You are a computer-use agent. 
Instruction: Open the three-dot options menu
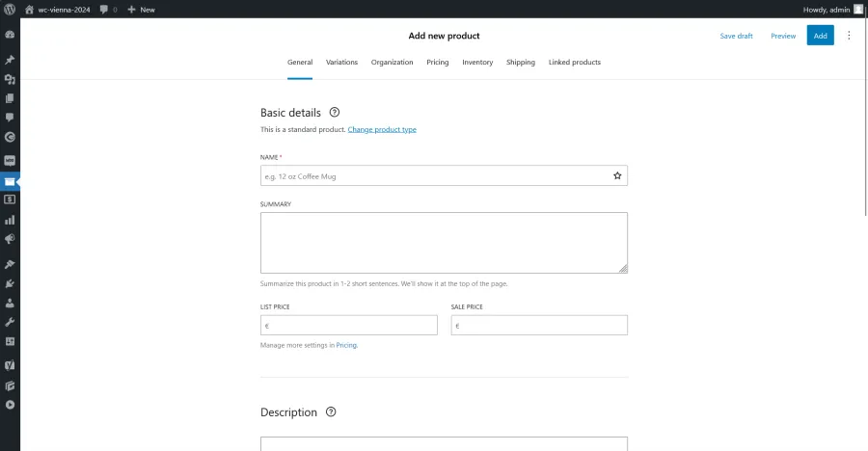pyautogui.click(x=849, y=36)
